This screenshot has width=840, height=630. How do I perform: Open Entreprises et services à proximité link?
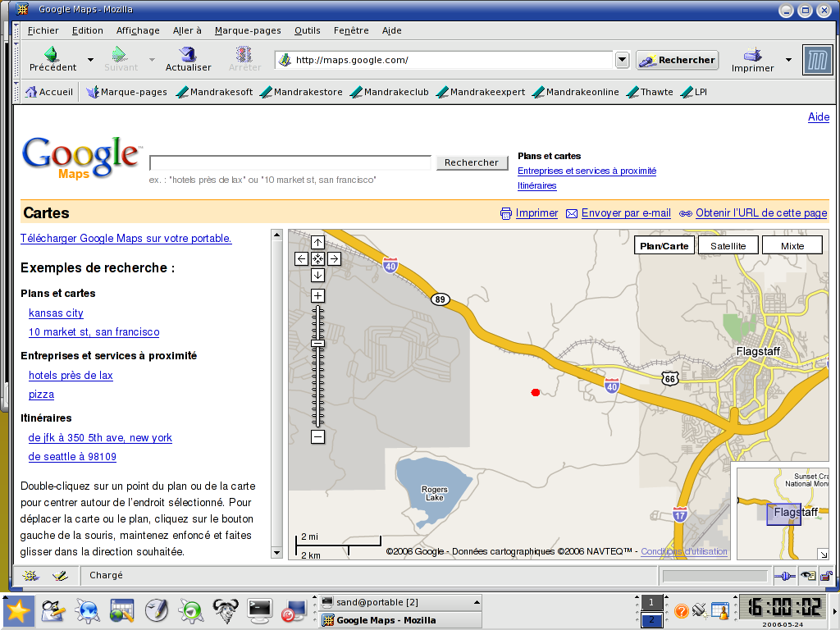click(x=587, y=171)
